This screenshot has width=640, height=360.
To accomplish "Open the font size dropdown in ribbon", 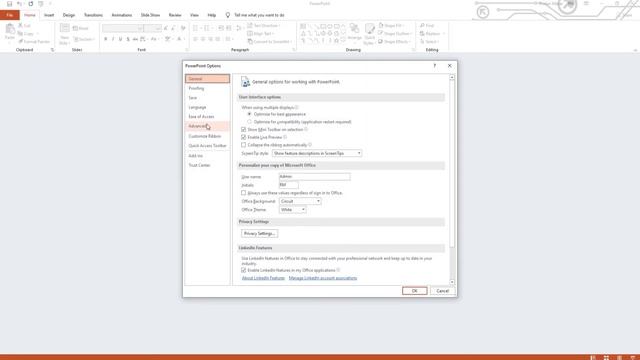I will coord(158,29).
